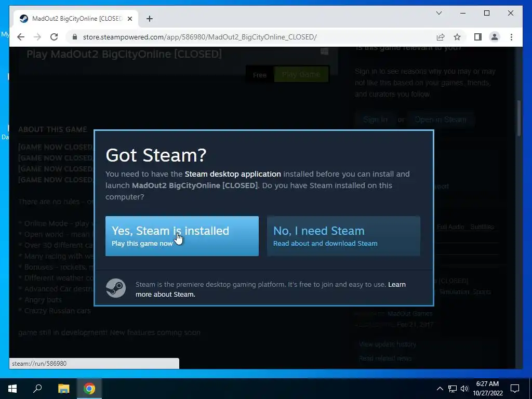Click the browser forward arrow
Image resolution: width=532 pixels, height=399 pixels.
(x=37, y=37)
